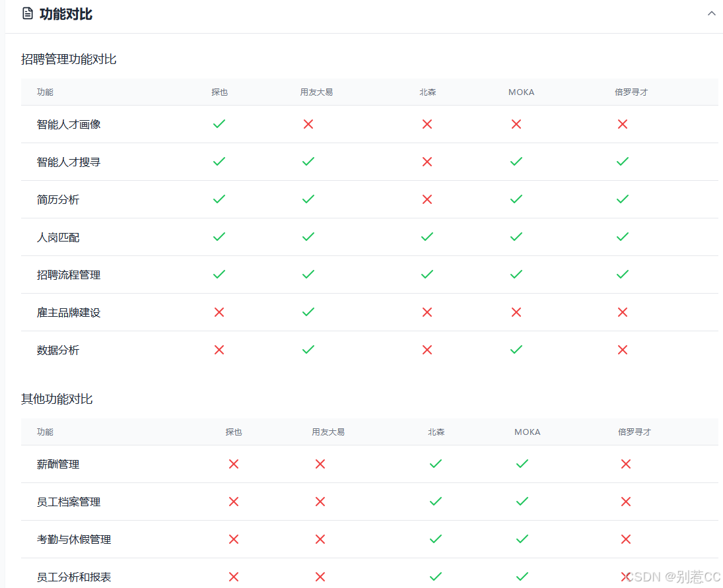Image resolution: width=723 pixels, height=588 pixels.
Task: Select the 数据分析 row label
Action: (58, 350)
